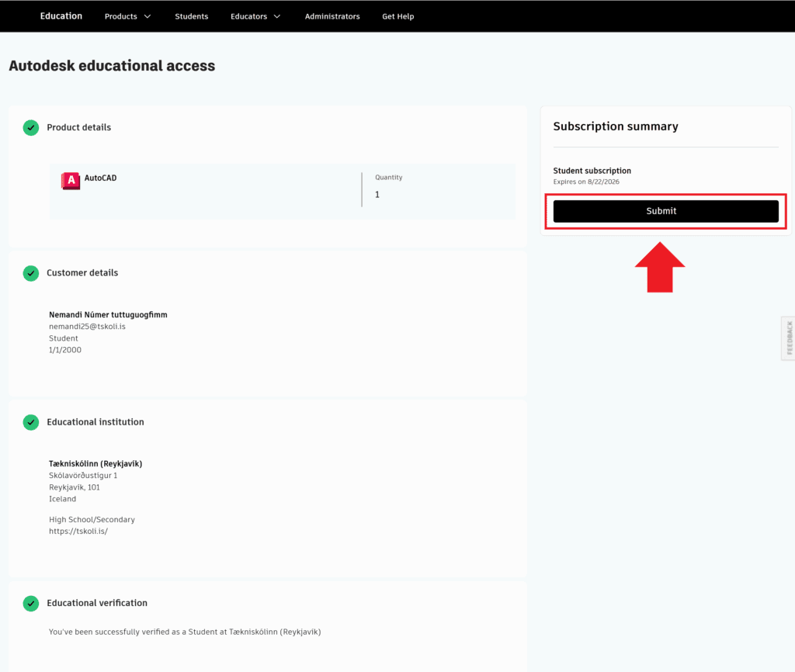Click the Education site title link

coord(61,16)
